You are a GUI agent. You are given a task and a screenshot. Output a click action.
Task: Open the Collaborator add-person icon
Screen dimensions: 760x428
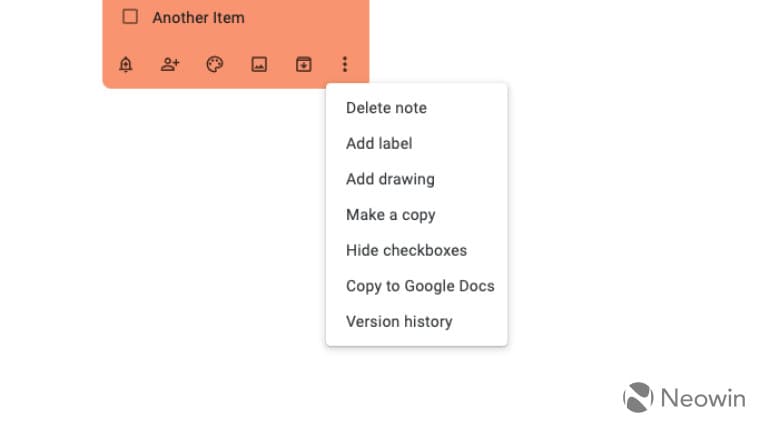pos(170,64)
